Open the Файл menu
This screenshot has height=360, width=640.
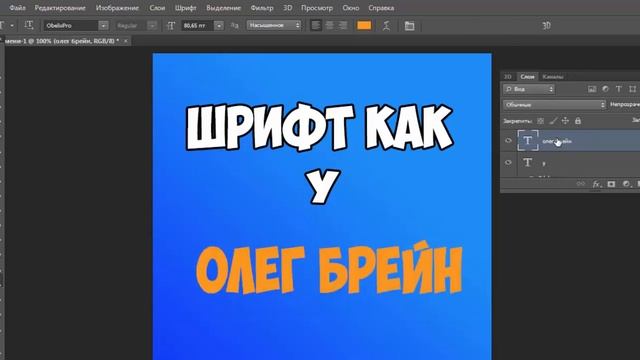(x=17, y=8)
